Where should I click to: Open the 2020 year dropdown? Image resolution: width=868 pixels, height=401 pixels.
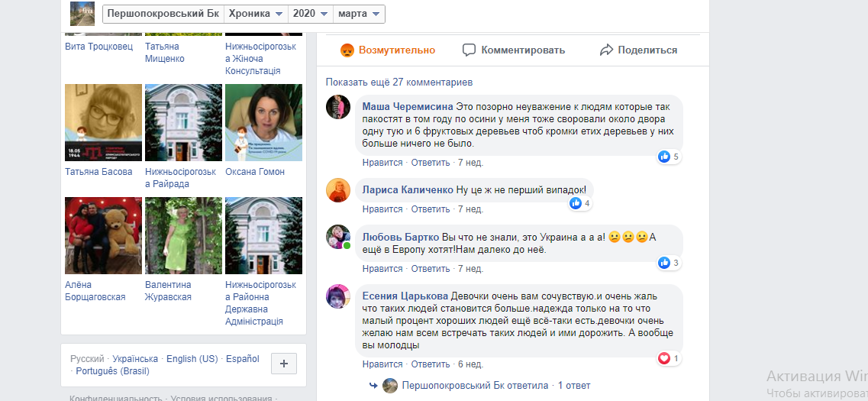310,14
